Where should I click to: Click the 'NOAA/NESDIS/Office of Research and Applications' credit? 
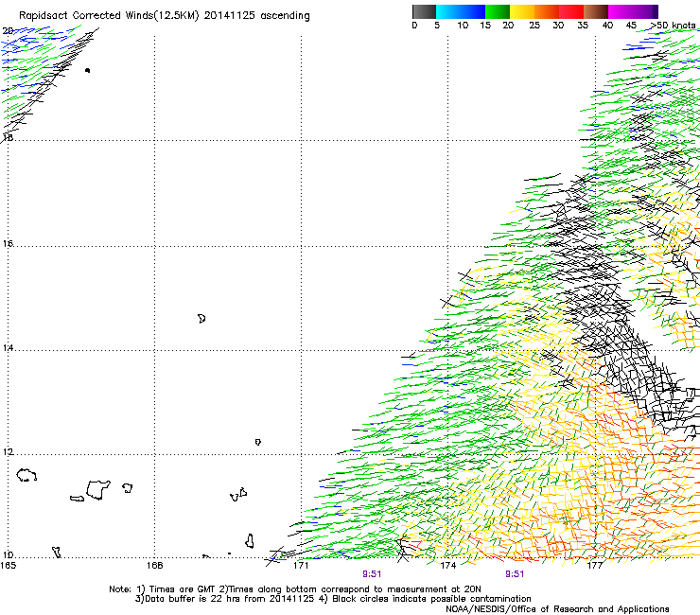pyautogui.click(x=557, y=609)
